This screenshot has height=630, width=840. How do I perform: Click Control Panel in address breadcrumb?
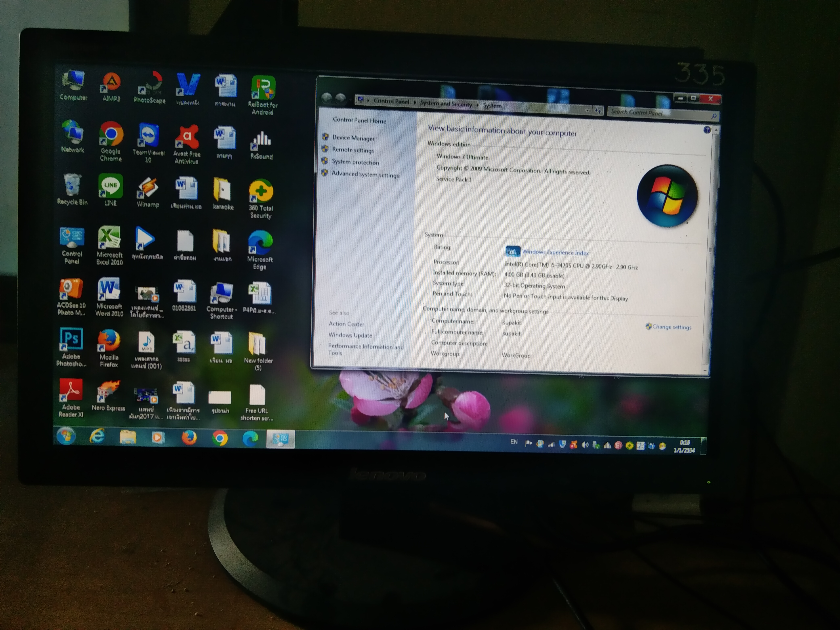[x=391, y=101]
